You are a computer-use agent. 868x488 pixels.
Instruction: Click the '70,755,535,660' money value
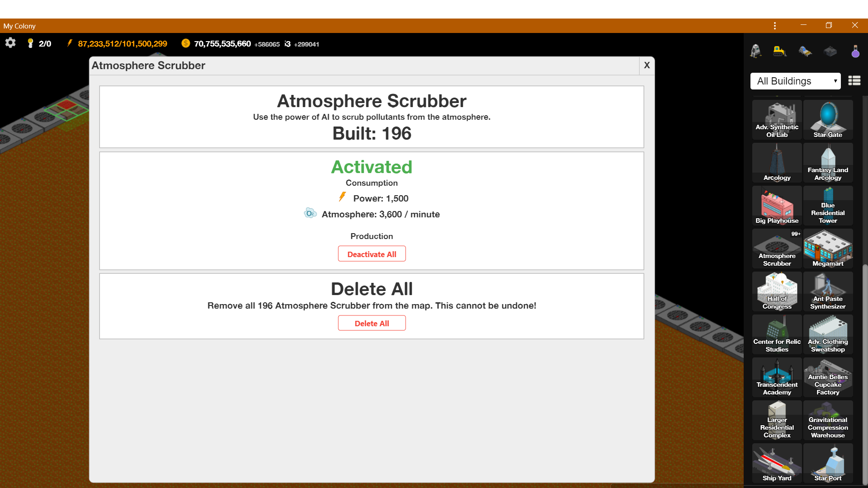[x=222, y=43]
